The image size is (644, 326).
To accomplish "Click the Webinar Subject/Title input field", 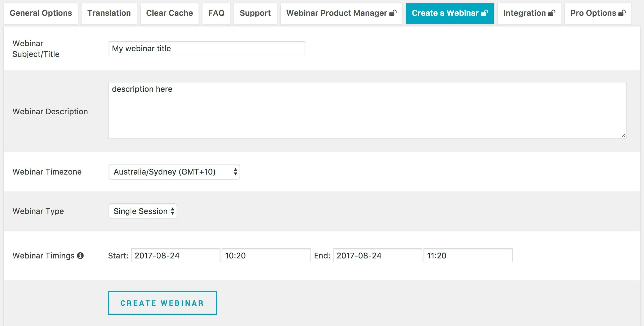I will point(207,48).
